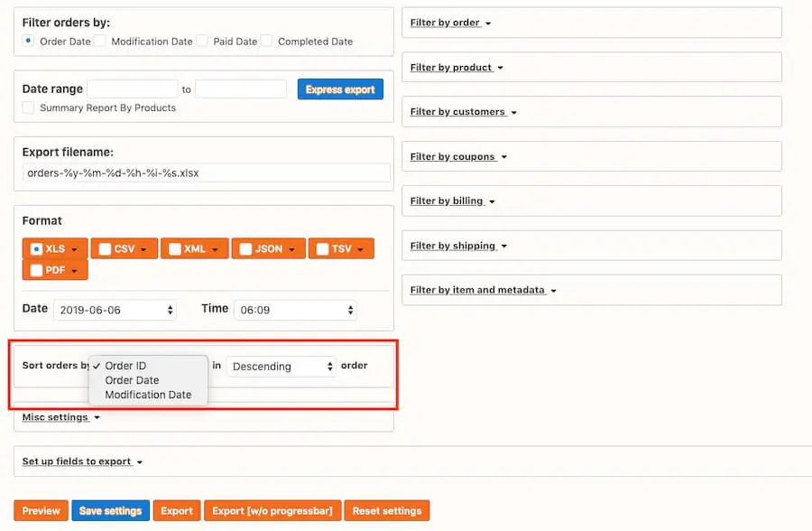This screenshot has width=812, height=531.
Task: Choose Modification Date in sort list
Action: tap(148, 395)
